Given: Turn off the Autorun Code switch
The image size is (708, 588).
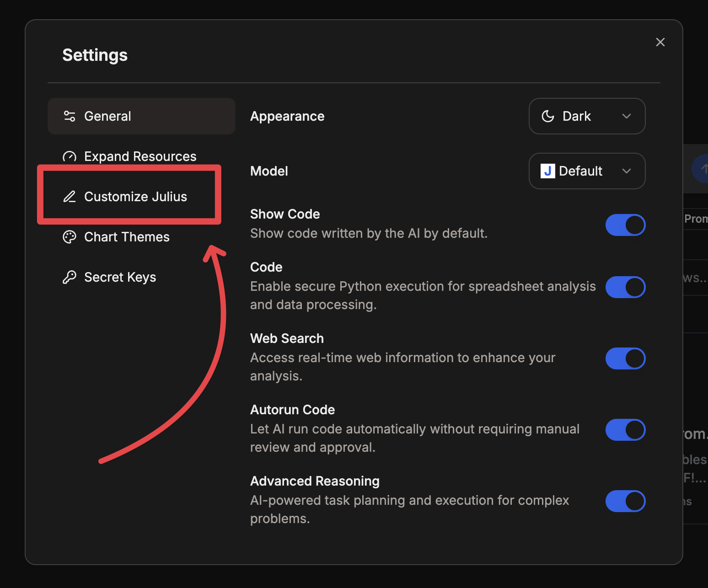Looking at the screenshot, I should (625, 430).
